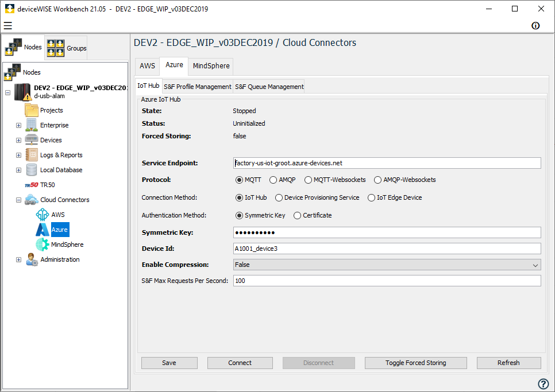Click the Logs & Reports notebook icon
Screen dimensions: 555x392
32,155
